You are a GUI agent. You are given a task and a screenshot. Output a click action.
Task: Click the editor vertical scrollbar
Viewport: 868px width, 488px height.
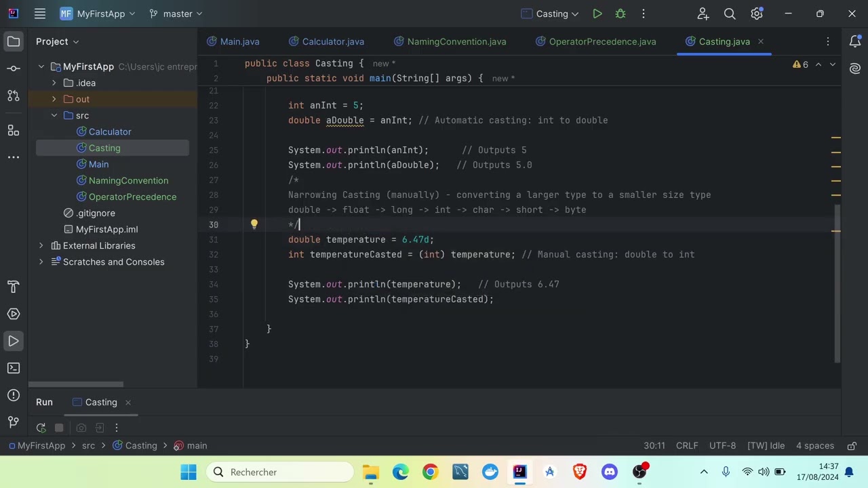(x=837, y=283)
